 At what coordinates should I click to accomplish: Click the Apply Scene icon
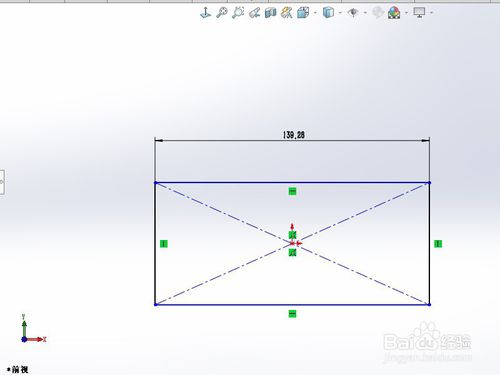394,13
